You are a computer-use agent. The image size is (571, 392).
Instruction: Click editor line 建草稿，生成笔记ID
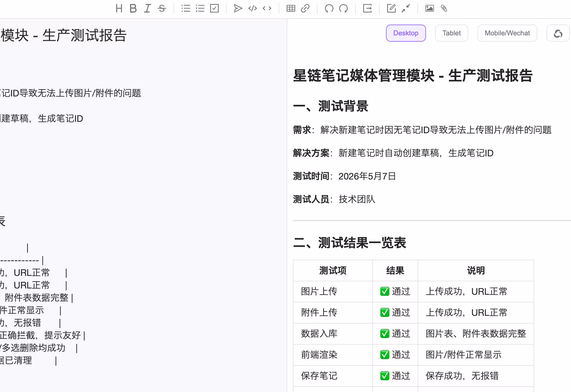click(42, 119)
